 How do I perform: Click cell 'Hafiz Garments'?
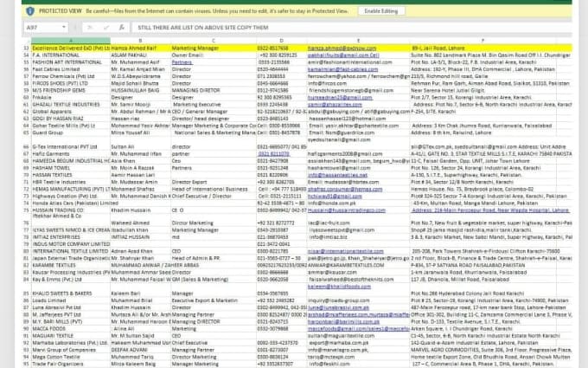(51, 154)
